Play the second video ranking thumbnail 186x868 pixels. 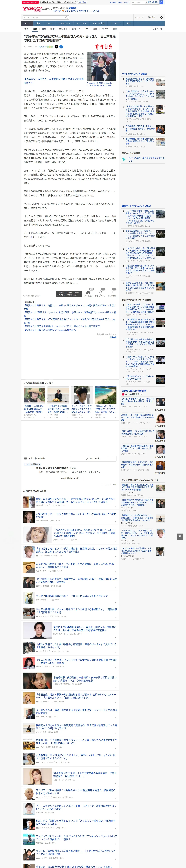[160, 323]
